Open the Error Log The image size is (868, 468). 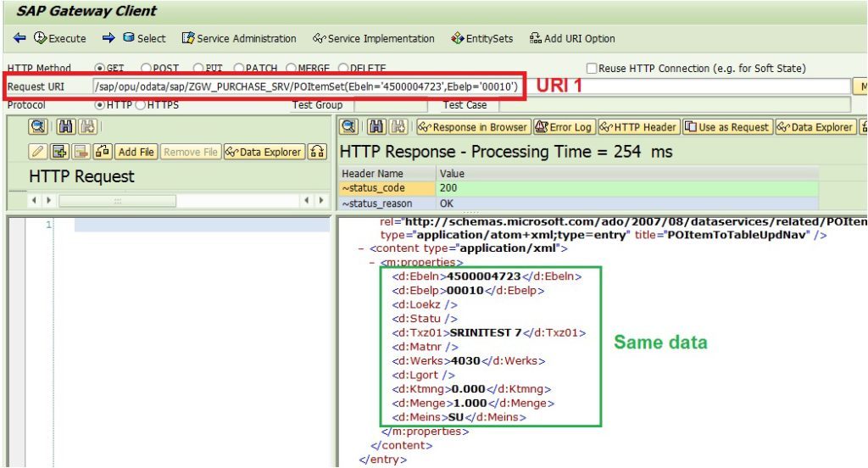point(565,127)
